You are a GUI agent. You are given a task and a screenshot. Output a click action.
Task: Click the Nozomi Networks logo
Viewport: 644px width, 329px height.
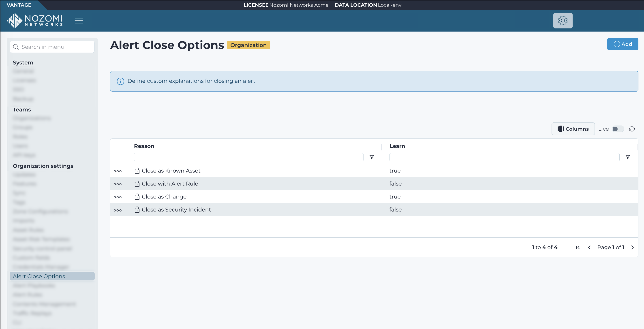[35, 21]
